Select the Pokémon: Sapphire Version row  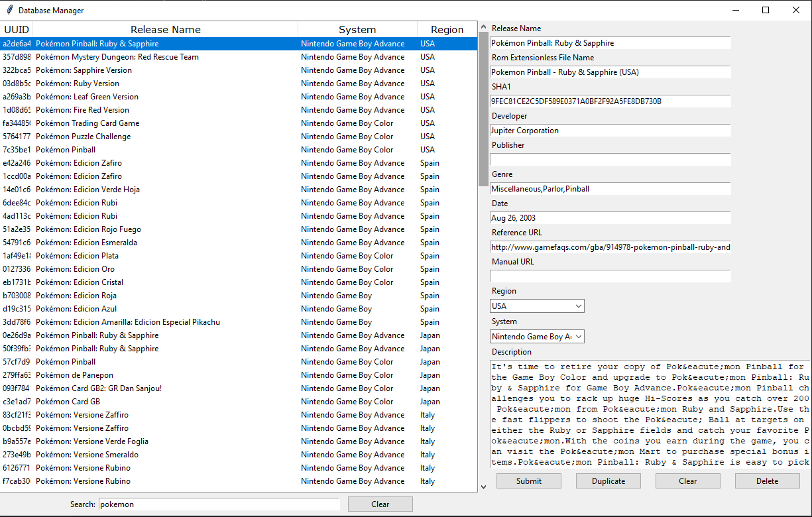pos(239,70)
